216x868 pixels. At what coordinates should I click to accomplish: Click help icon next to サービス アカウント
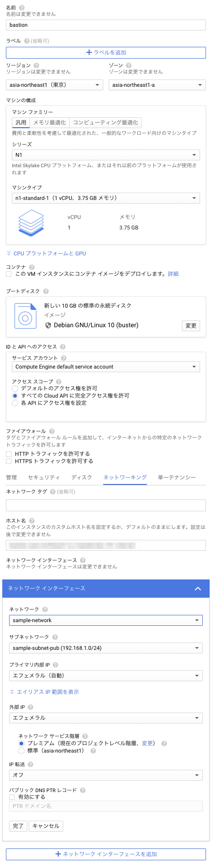pyautogui.click(x=64, y=358)
